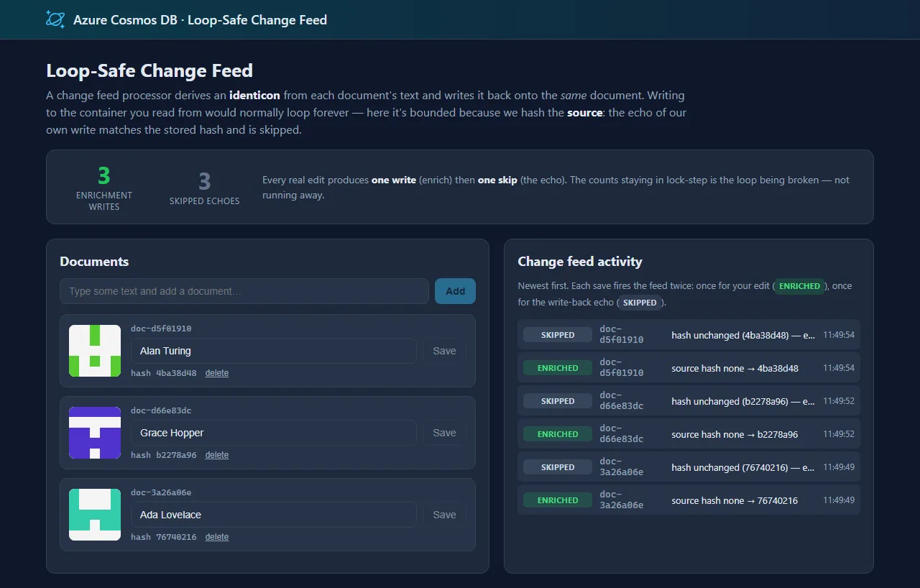Image resolution: width=920 pixels, height=588 pixels.
Task: Click the Change feed activity heading
Action: pos(580,262)
